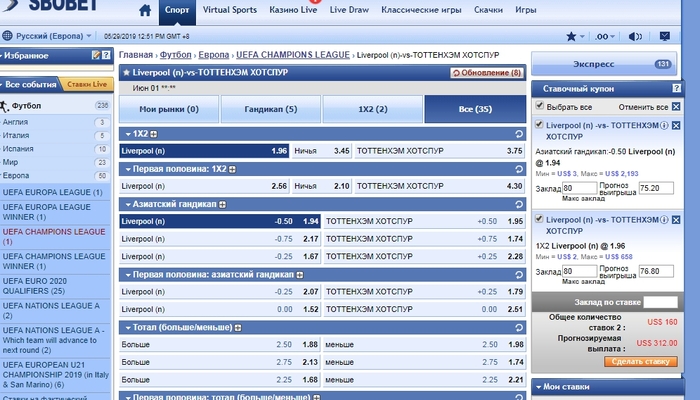Viewport: 700px width, 400px height.
Task: Remove the Asian handicap bet from slip
Action: click(676, 125)
